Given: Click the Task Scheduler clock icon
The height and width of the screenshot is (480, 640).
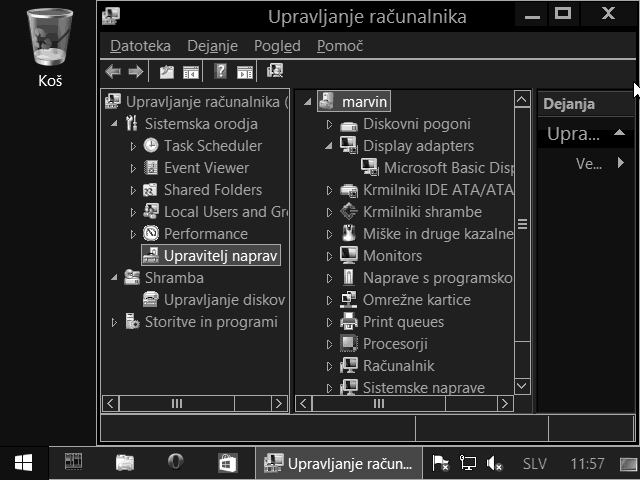Looking at the screenshot, I should click(x=151, y=146).
